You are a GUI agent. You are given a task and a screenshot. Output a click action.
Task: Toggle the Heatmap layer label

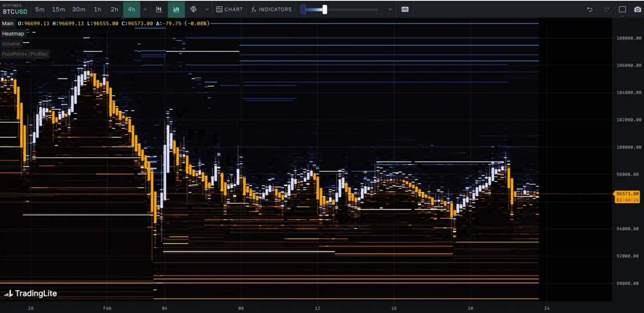pos(13,34)
